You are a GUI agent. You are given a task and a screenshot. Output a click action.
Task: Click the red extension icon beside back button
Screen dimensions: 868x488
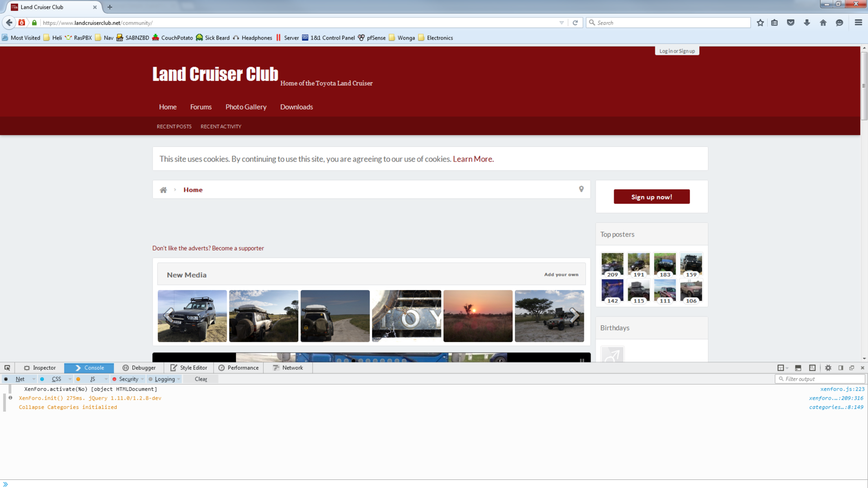coord(22,23)
